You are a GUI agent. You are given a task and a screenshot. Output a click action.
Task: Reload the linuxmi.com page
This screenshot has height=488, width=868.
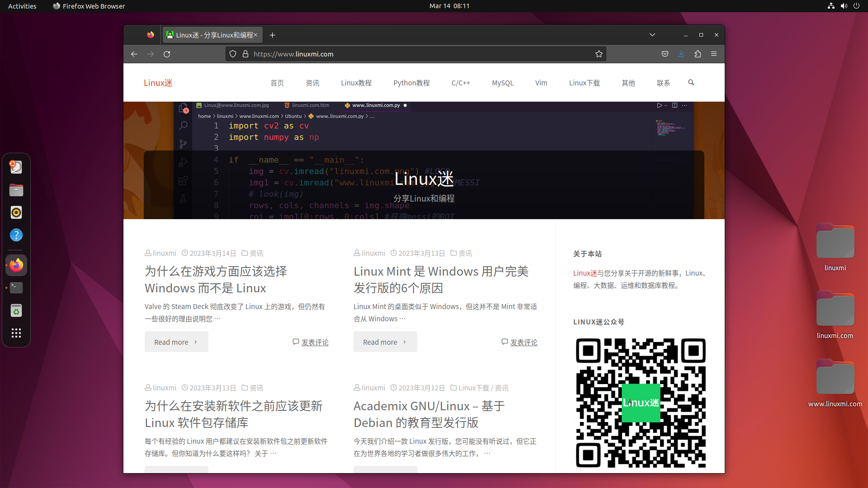click(x=167, y=54)
